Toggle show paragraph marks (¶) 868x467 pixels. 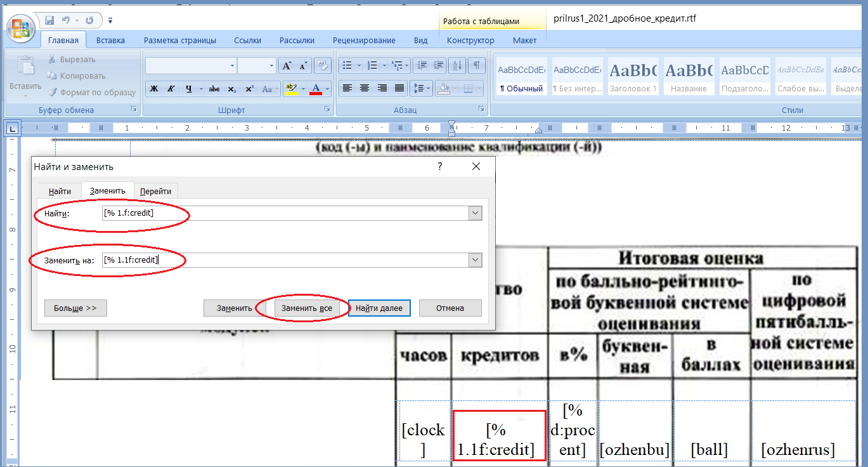477,65
